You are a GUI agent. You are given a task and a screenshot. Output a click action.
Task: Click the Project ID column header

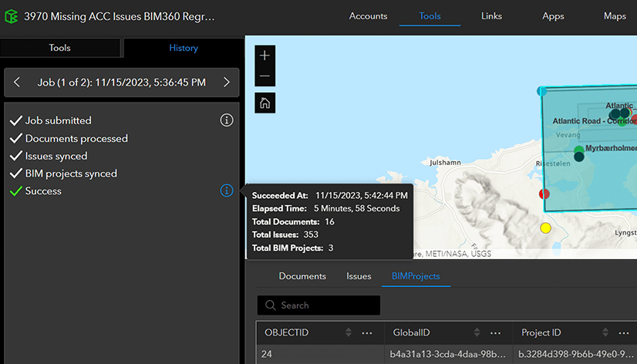541,332
